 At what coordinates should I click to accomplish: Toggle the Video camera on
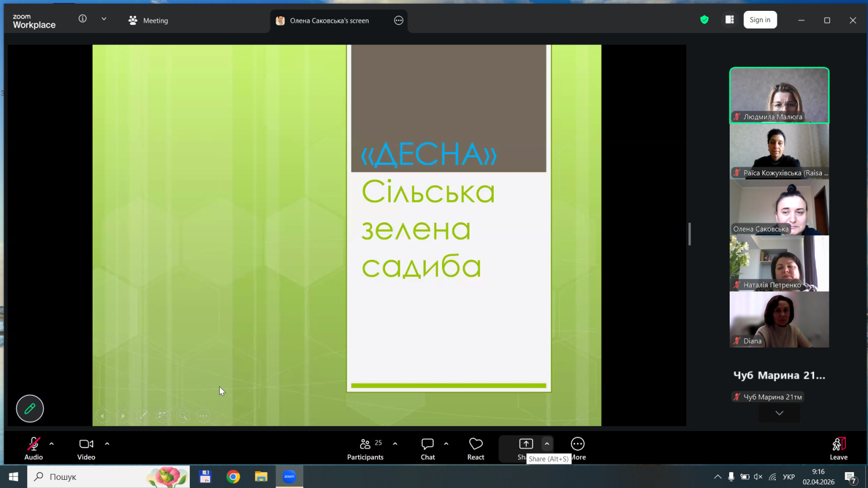point(86,448)
